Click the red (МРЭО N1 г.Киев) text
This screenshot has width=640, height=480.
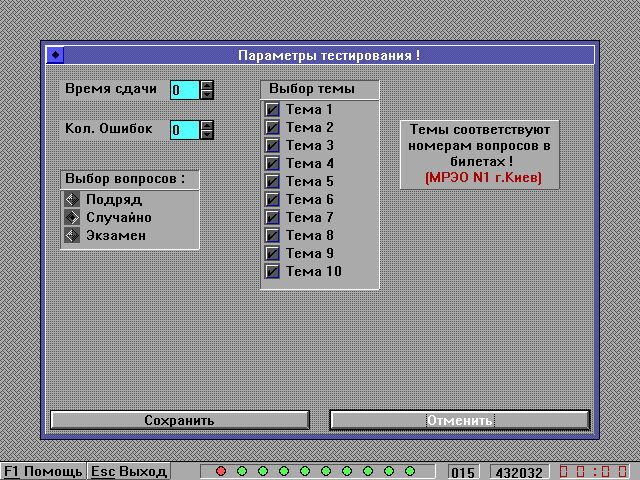pos(483,178)
